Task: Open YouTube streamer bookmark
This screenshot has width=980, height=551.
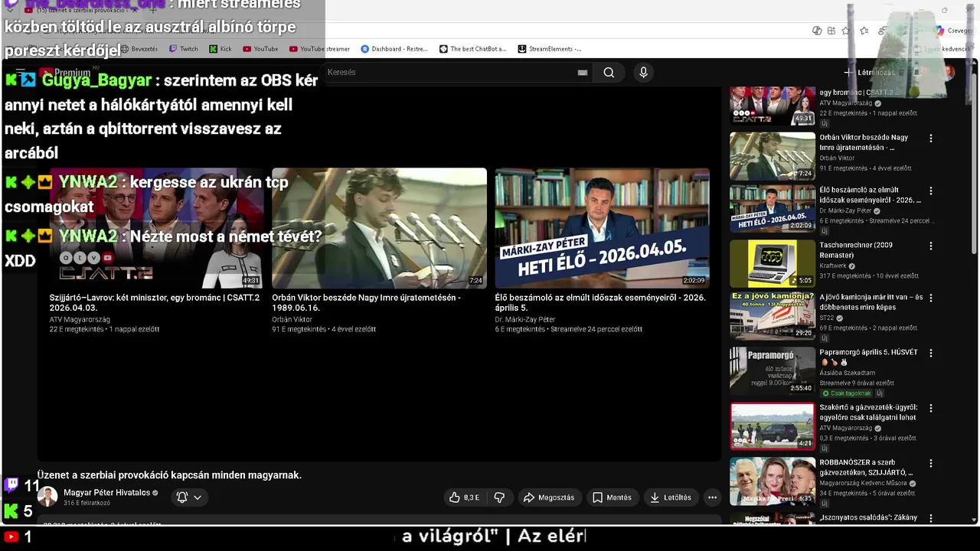Action: (x=319, y=49)
